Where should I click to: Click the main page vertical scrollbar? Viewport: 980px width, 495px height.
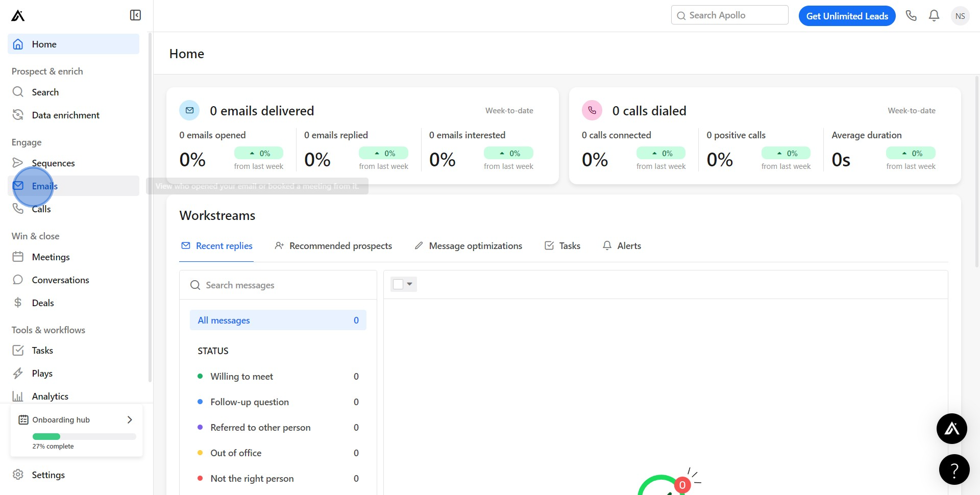976,171
